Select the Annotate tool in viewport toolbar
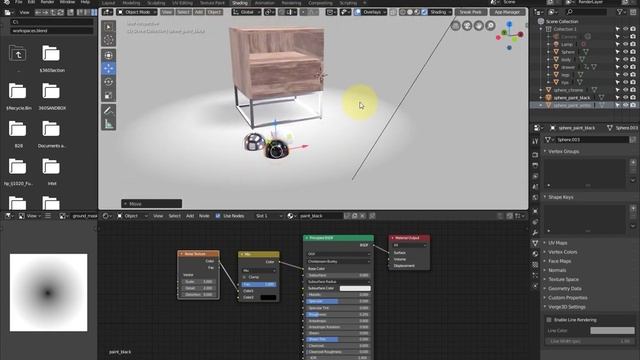 point(109,110)
